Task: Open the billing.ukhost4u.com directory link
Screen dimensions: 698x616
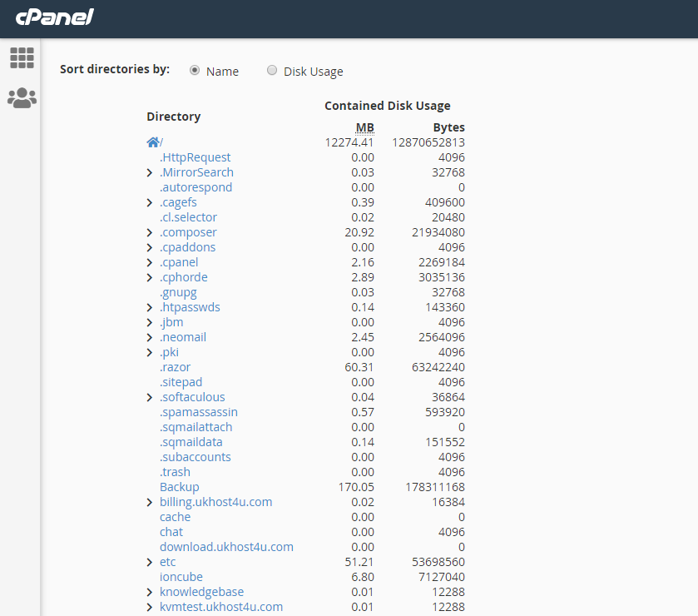Action: coord(216,502)
